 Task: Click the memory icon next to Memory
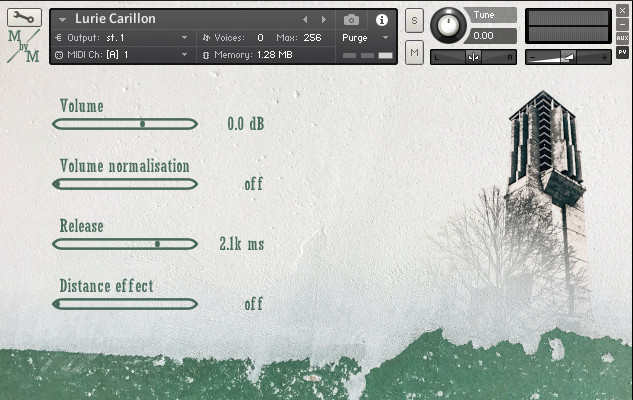coord(206,55)
